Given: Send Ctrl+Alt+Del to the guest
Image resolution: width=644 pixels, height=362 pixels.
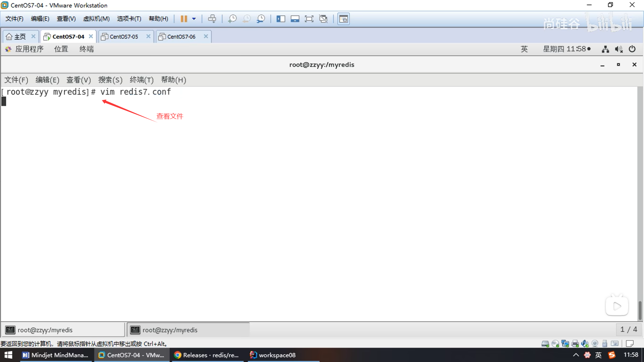Looking at the screenshot, I should pyautogui.click(x=212, y=19).
